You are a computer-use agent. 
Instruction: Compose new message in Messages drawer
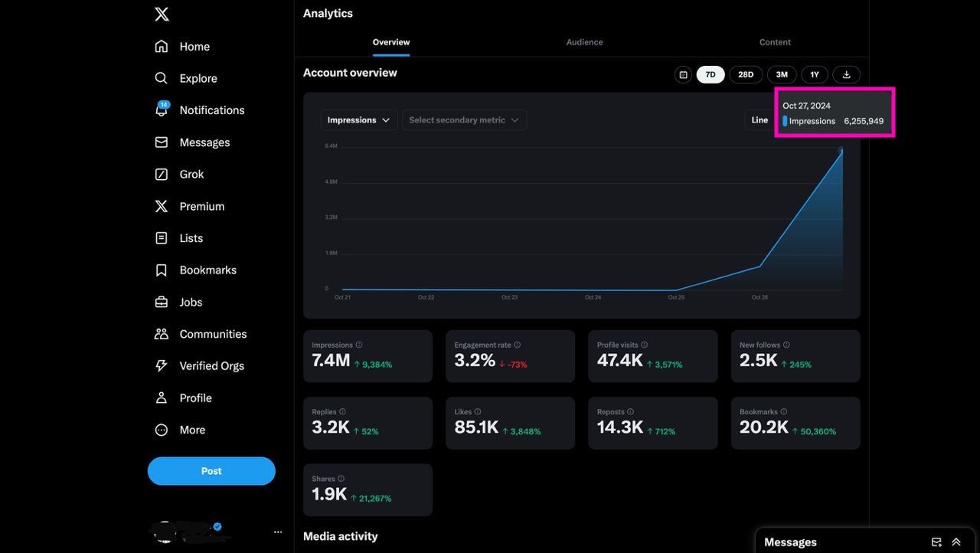point(936,542)
